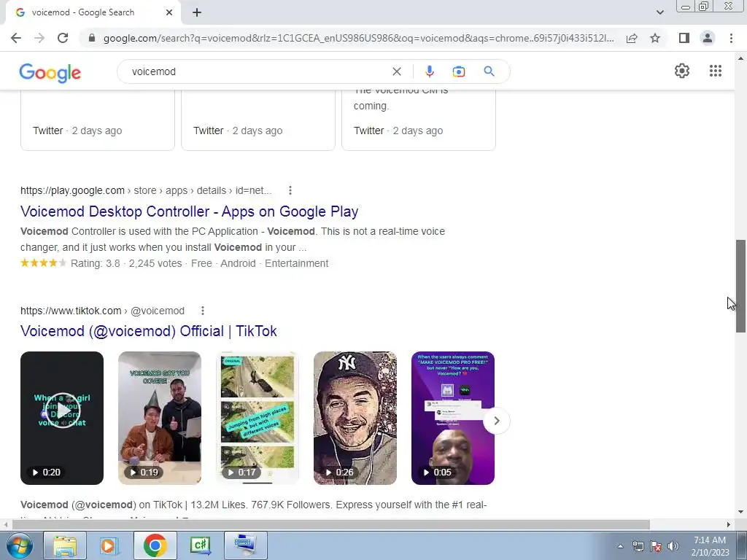Open Chrome profile avatar menu

tap(708, 38)
